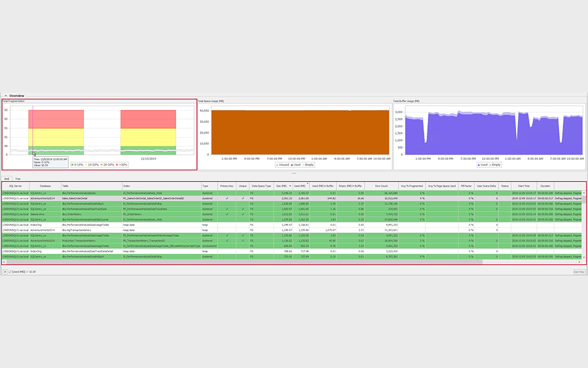This screenshot has height=368, width=588.
Task: Switch to the Tree tab
Action: coord(18,178)
